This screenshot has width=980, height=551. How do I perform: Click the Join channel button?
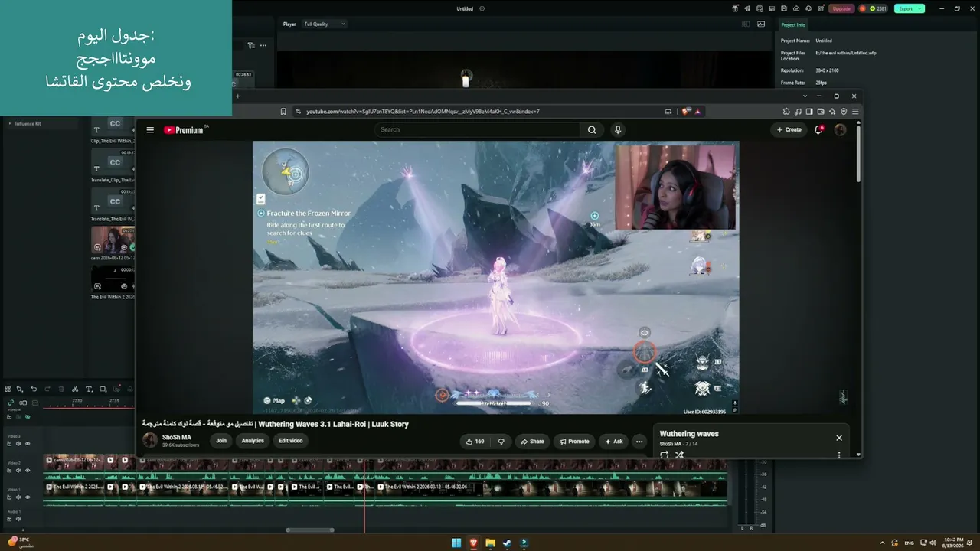(x=221, y=441)
